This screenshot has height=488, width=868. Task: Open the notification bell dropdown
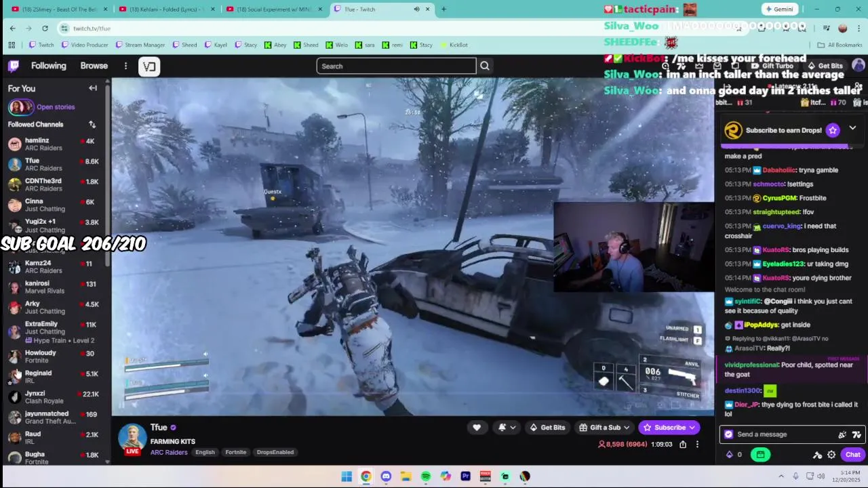click(506, 428)
